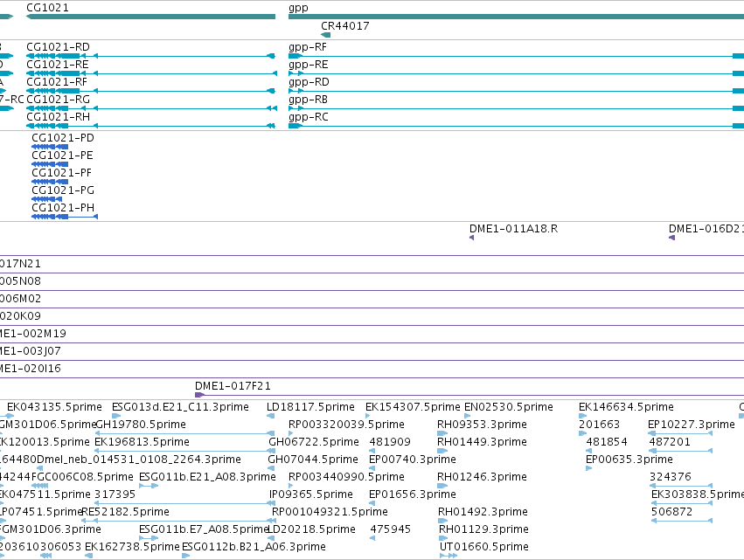The width and height of the screenshot is (744, 560).
Task: Select the feature labeled 324376
Action: (x=670, y=477)
